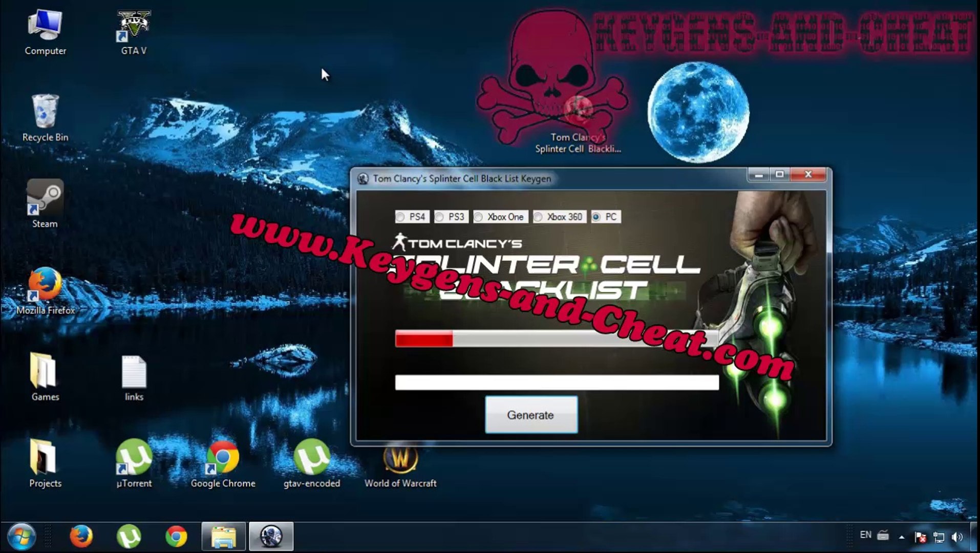This screenshot has height=553, width=980.
Task: Click the Chrome icon in the taskbar
Action: 176,537
